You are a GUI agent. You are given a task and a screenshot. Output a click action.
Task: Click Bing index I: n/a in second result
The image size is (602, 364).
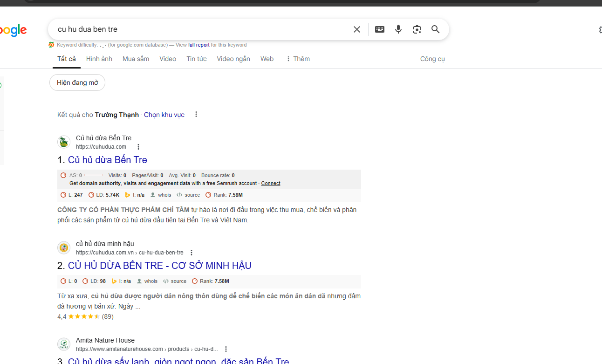pos(122,282)
